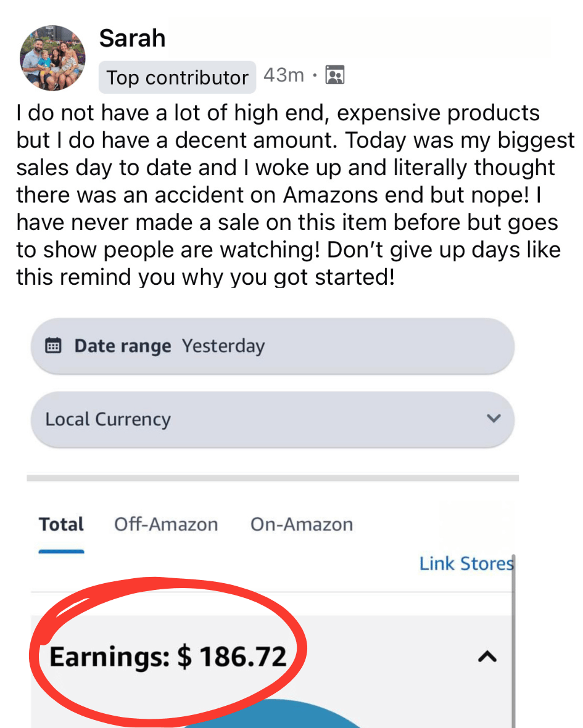This screenshot has height=728, width=583.
Task: Click the bold Date range label
Action: pos(122,346)
